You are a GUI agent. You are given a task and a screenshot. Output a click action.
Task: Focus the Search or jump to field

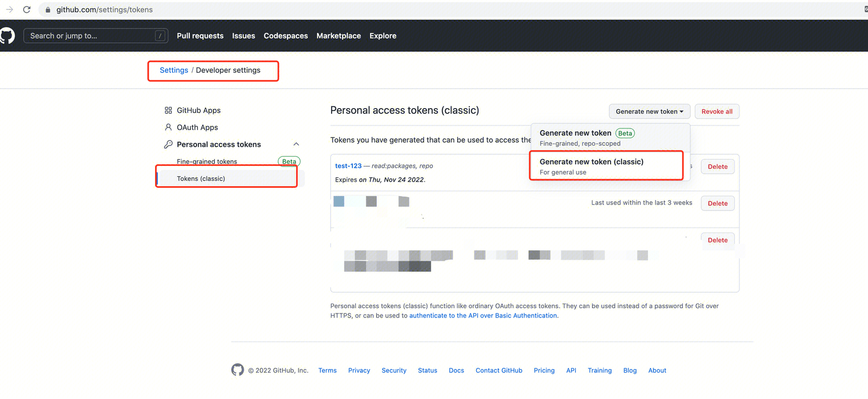90,36
